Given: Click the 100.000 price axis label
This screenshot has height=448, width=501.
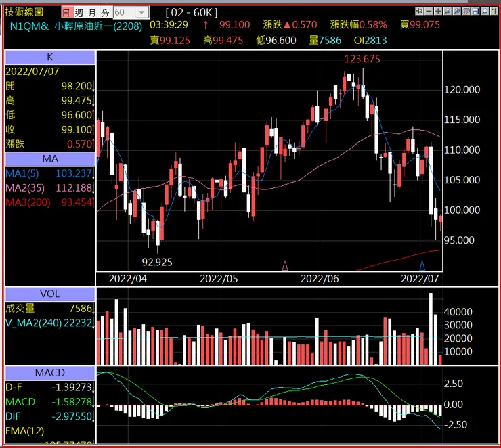Looking at the screenshot, I should [462, 210].
